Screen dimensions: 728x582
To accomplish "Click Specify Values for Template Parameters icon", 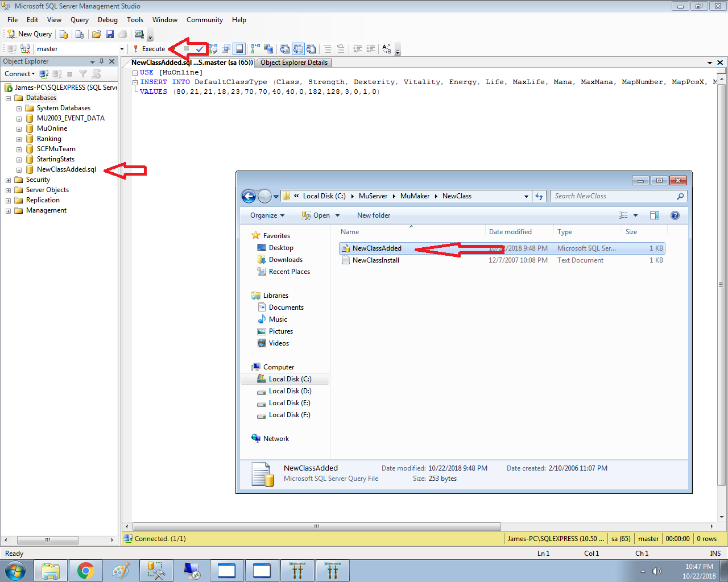I will 387,49.
